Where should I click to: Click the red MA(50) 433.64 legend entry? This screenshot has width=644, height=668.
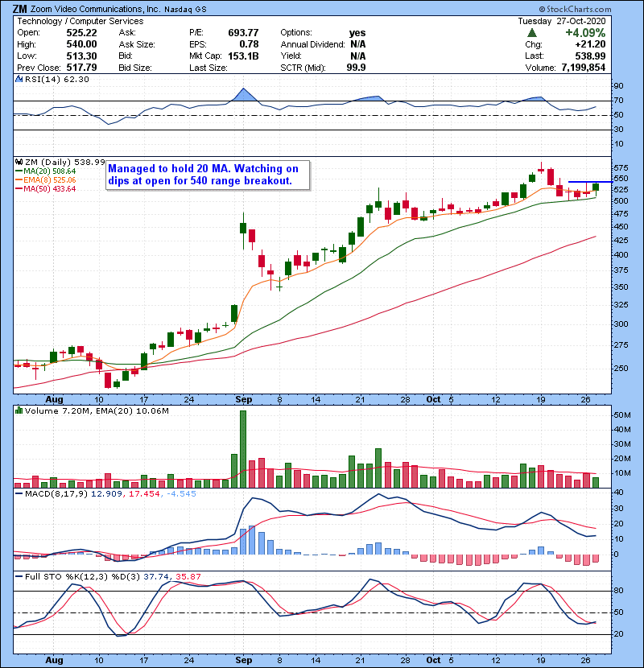coord(46,188)
